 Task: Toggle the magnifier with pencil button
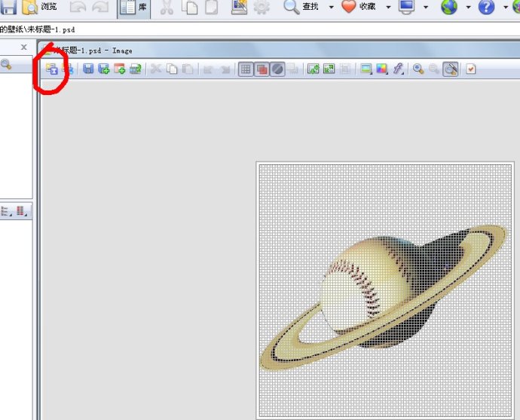(451, 69)
